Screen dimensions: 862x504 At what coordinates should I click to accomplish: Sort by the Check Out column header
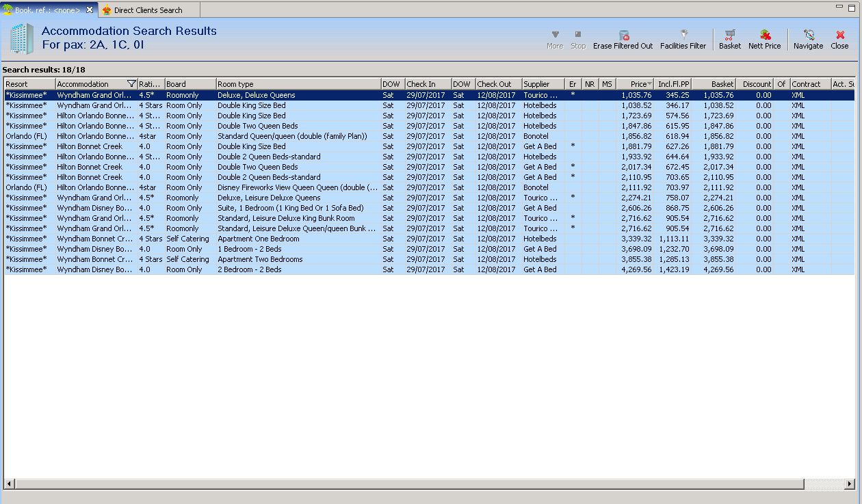[x=499, y=84]
